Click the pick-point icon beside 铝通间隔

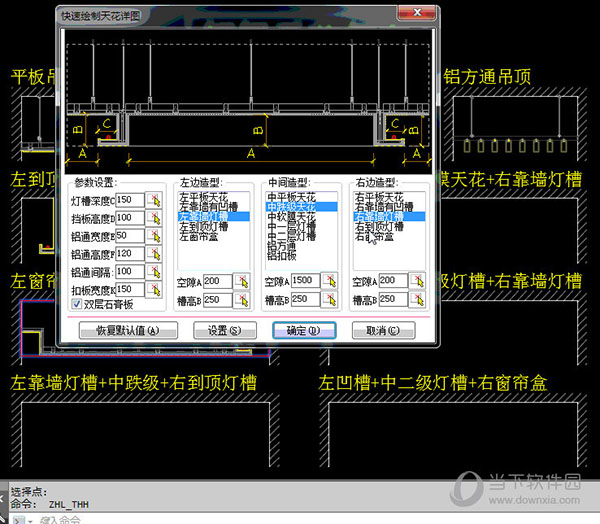(154, 272)
